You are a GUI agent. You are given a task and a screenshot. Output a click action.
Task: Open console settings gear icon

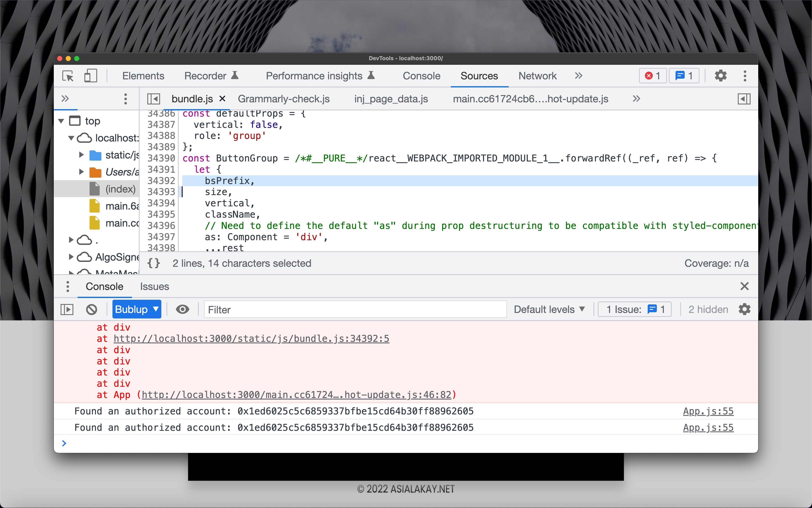pos(744,310)
